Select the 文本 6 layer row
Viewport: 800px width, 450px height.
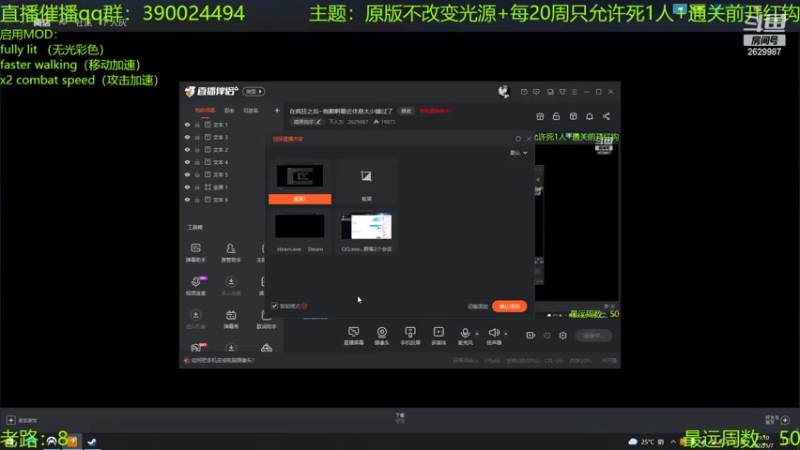tap(223, 199)
